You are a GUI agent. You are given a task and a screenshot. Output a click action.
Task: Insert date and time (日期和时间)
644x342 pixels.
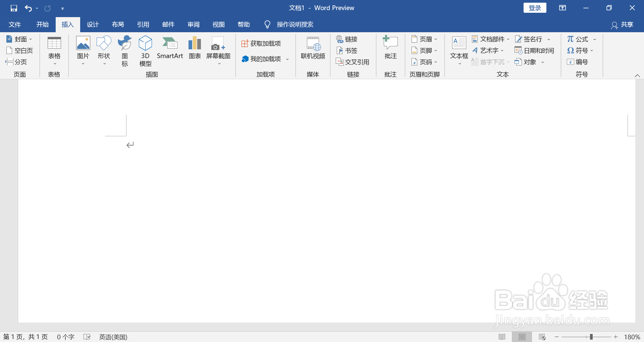point(534,51)
